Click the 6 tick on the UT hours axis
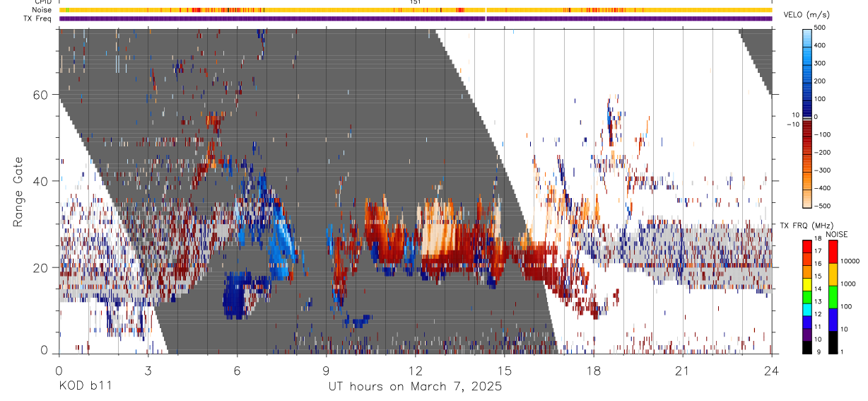This screenshot has width=868, height=401. point(237,370)
